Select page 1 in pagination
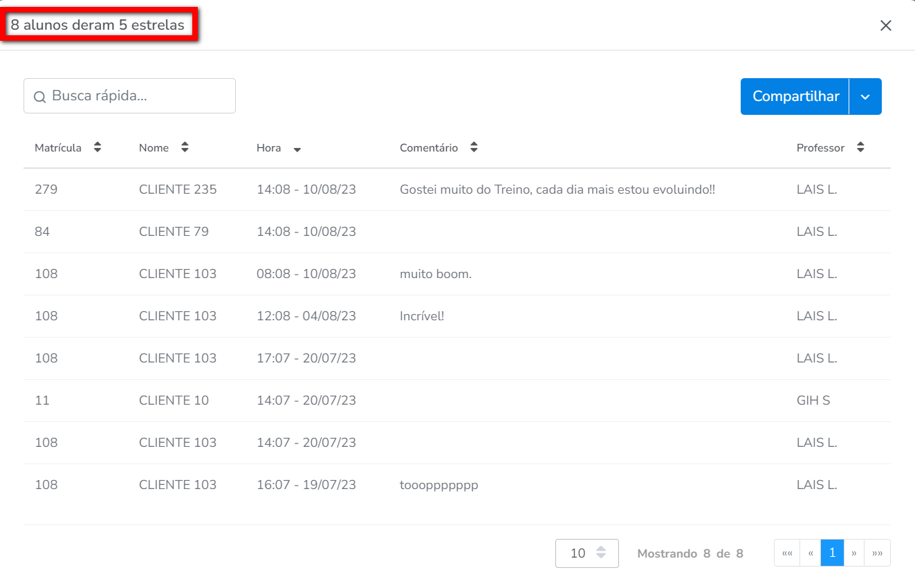Screen dimensions: 915x588 [x=832, y=553]
